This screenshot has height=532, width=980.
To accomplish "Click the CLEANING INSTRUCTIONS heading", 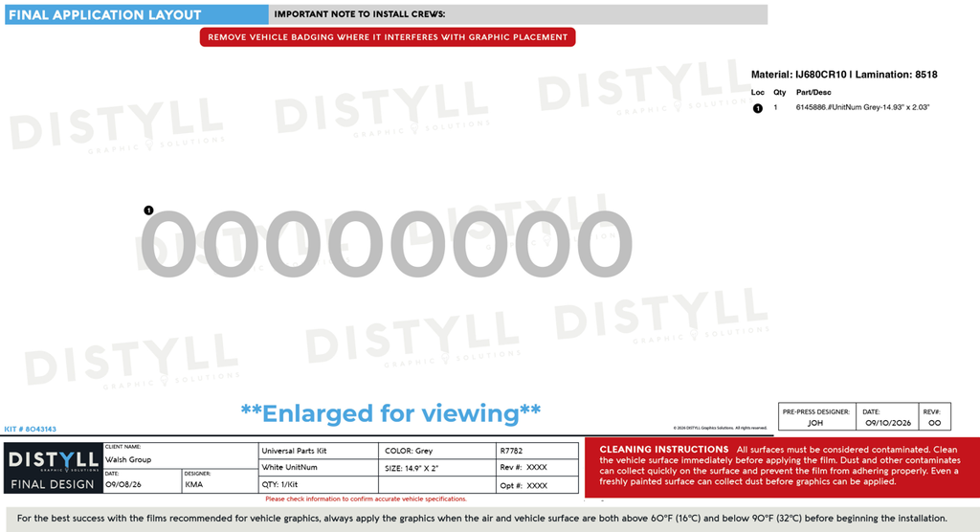I will 664,450.
